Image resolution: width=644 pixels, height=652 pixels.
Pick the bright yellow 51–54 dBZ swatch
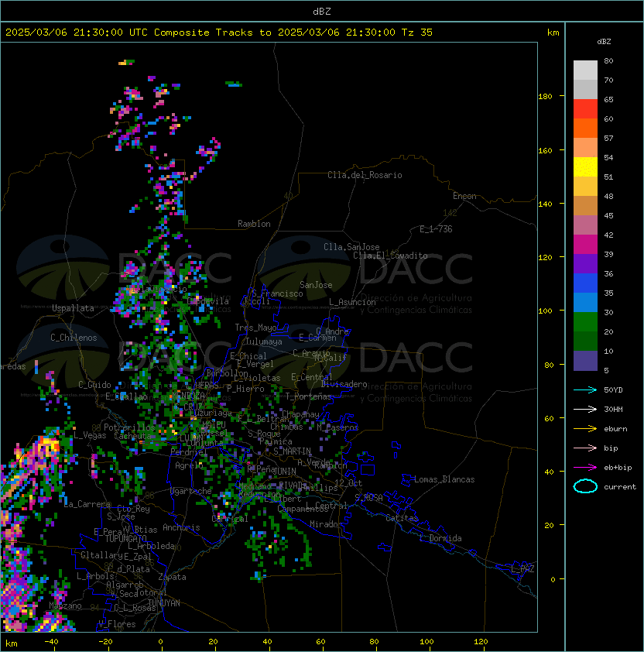(x=585, y=166)
